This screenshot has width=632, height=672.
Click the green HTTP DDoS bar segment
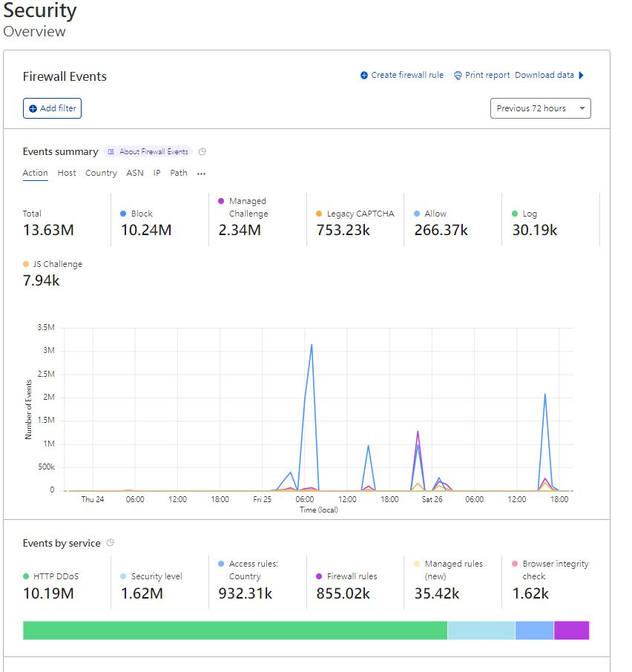[x=234, y=630]
